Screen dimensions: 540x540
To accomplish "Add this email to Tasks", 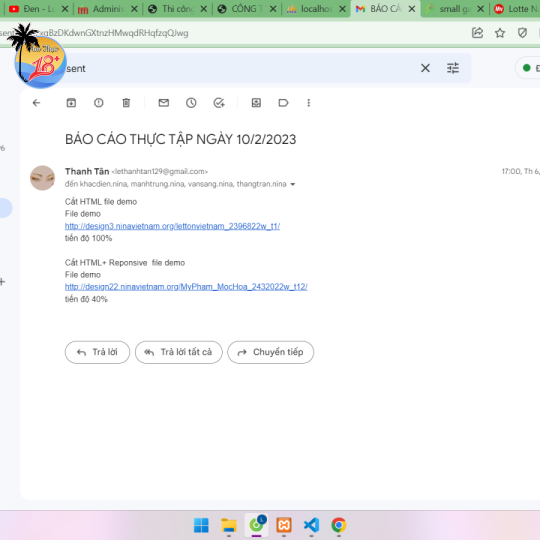I will pyautogui.click(x=219, y=103).
